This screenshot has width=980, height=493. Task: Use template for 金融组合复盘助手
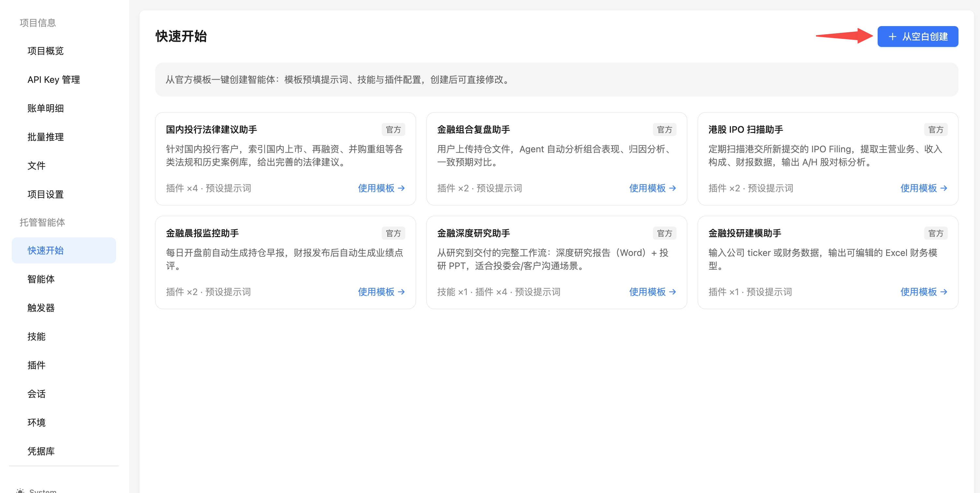[652, 188]
